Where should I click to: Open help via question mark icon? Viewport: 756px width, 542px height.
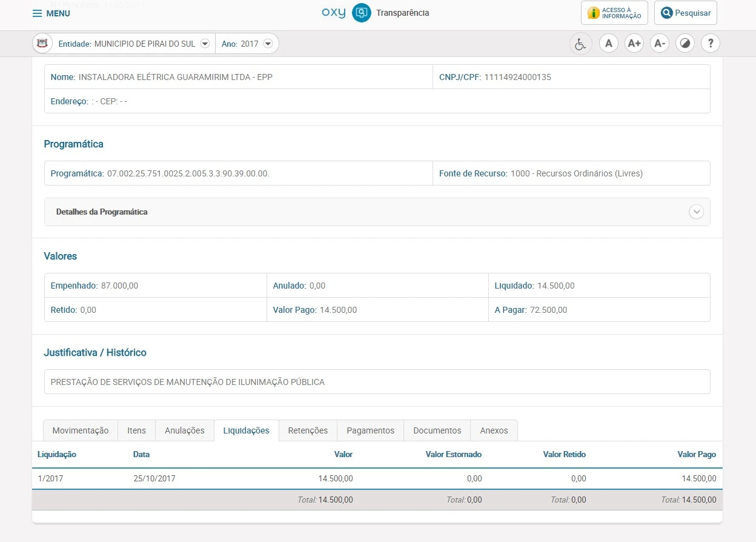tap(710, 44)
